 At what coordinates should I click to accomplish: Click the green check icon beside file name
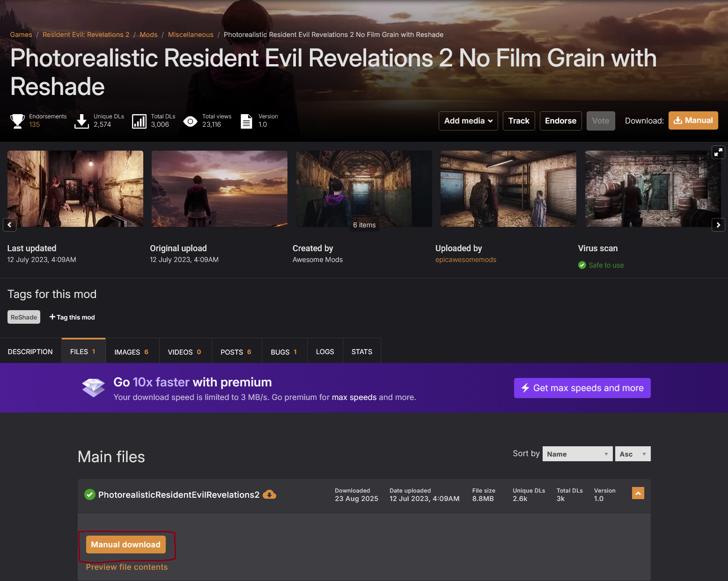click(x=90, y=494)
